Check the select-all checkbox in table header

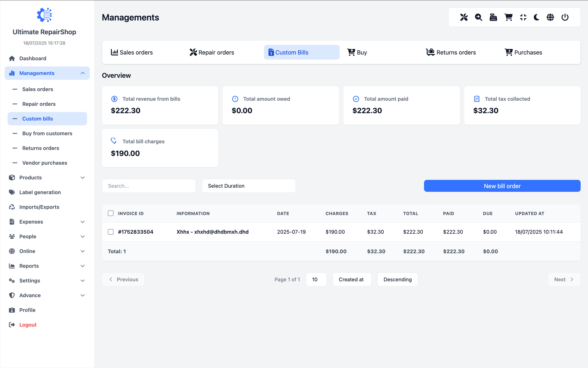(111, 213)
